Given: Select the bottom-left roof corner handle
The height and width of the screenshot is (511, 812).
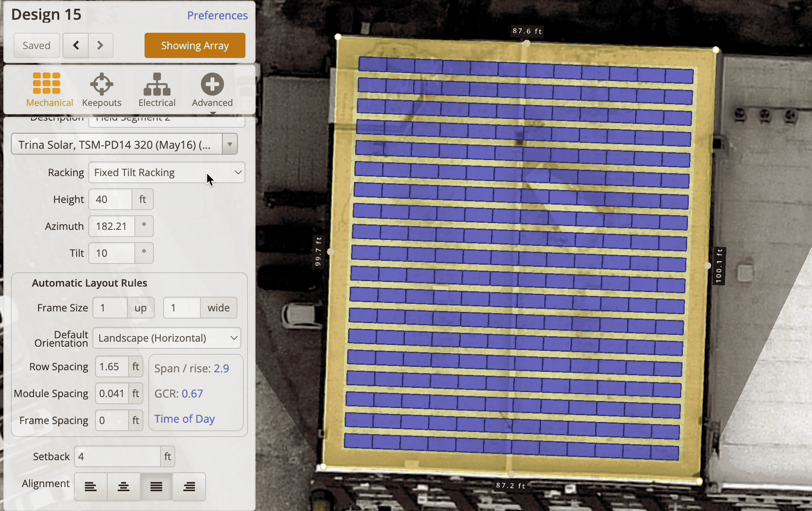Looking at the screenshot, I should [x=323, y=467].
